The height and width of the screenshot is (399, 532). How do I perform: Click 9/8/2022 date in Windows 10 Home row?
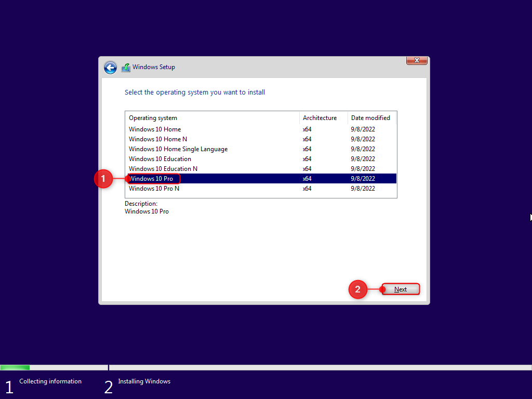point(363,129)
